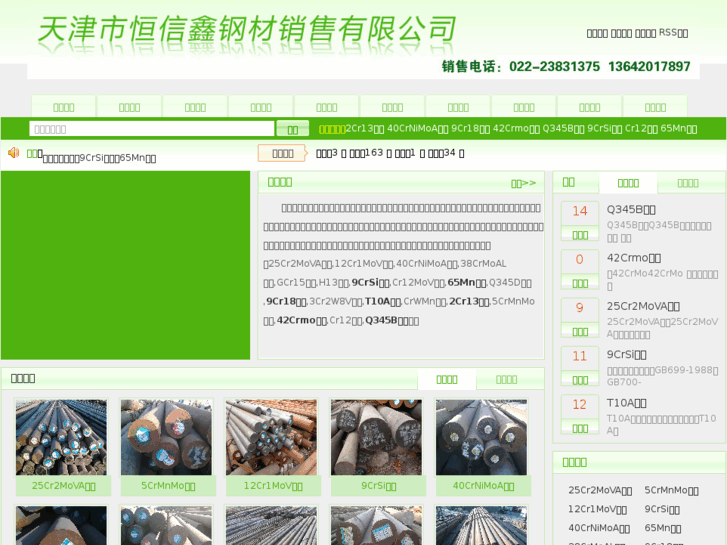Click the date badge showing 12
Image resolution: width=727 pixels, height=545 pixels.
click(580, 414)
